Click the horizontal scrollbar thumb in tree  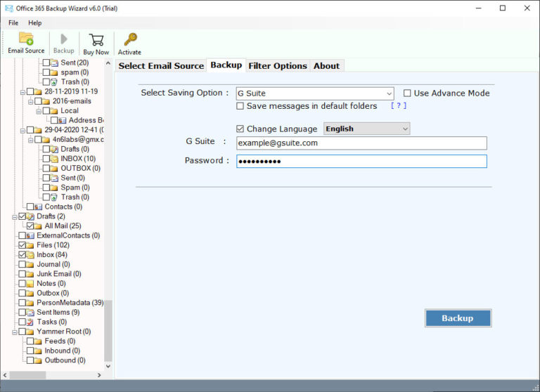point(27,375)
